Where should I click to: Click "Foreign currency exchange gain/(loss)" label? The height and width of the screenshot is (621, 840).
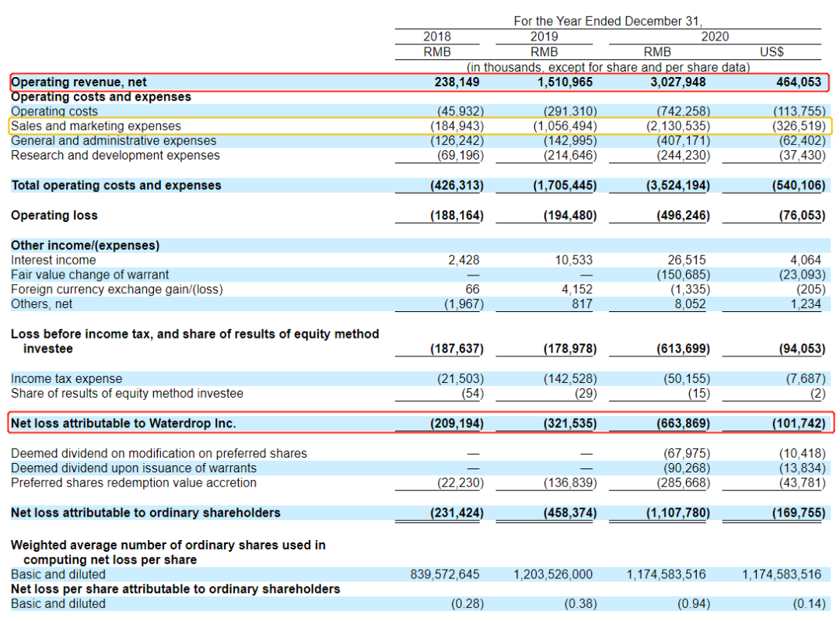pos(117,289)
